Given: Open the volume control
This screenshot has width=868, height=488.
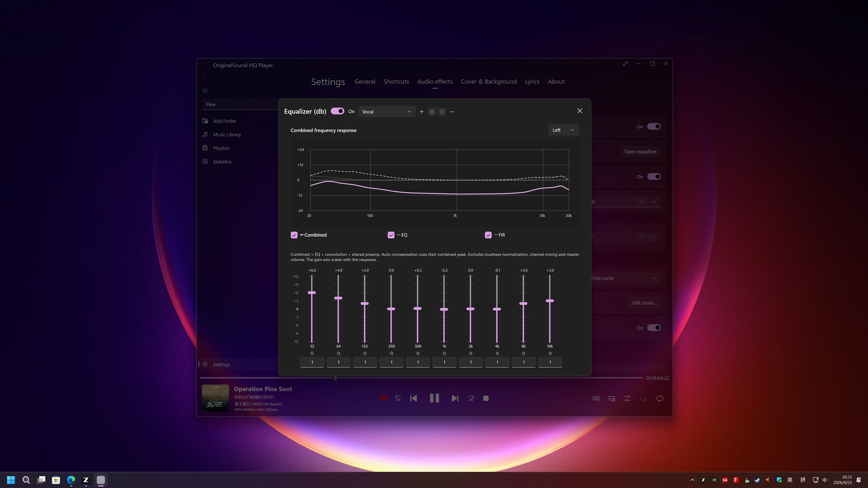Looking at the screenshot, I should point(596,399).
